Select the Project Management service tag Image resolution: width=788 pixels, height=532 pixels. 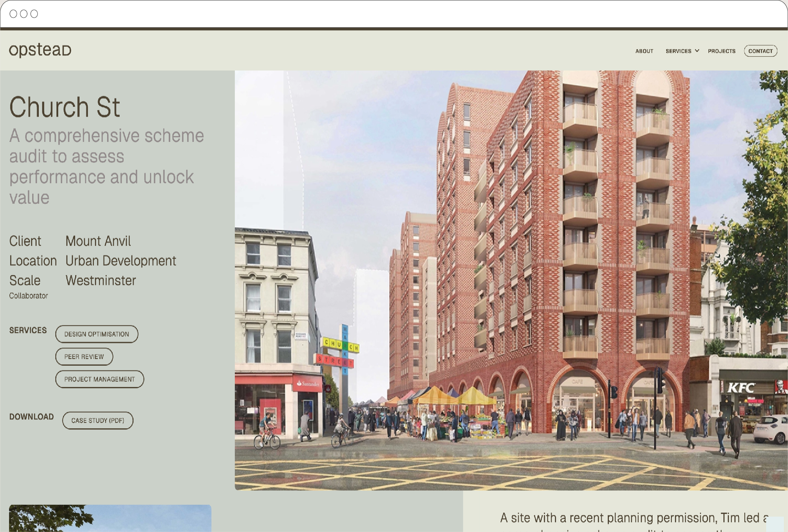[x=99, y=379]
